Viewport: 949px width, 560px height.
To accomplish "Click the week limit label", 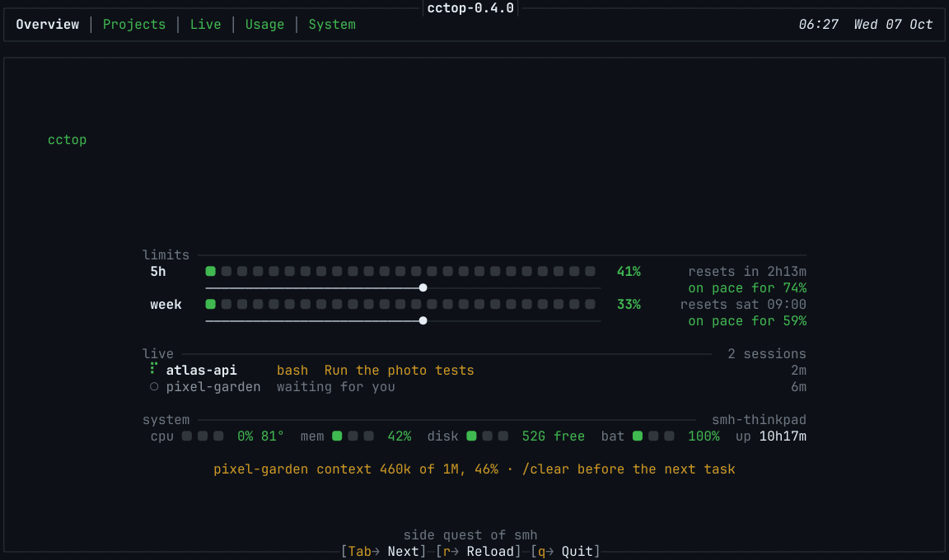I will pos(166,304).
